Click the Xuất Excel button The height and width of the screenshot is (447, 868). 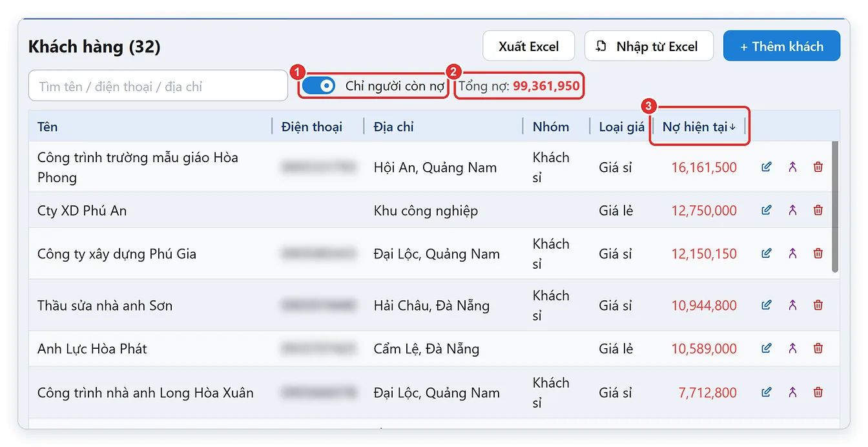529,46
